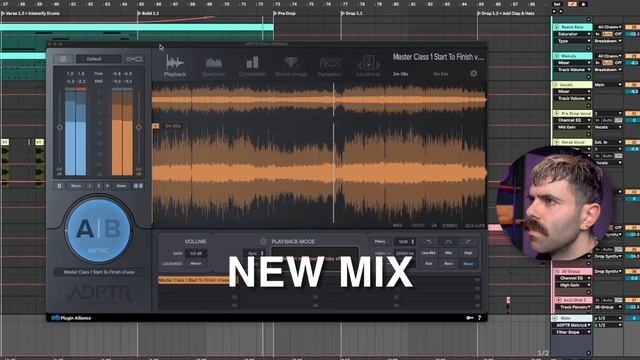Click the Sub filter band button
This screenshot has height=360, width=640.
click(x=429, y=264)
